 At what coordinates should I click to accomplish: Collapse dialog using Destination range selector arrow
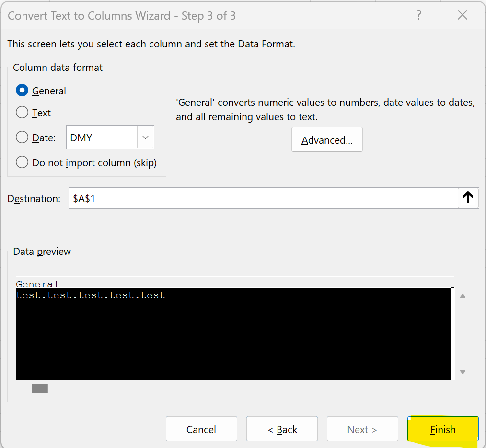[x=468, y=198]
